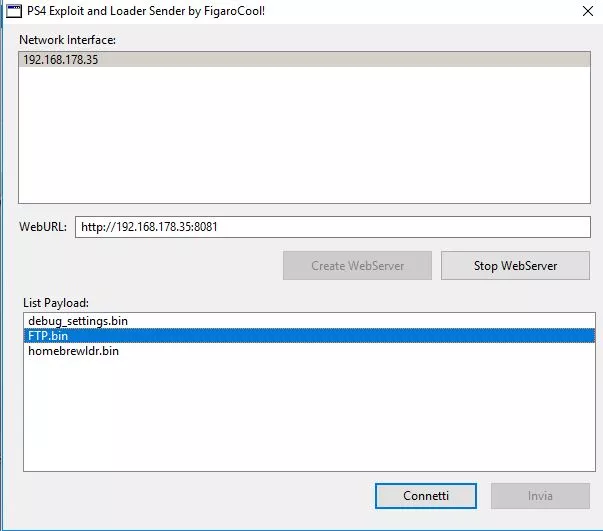Select network interface 192.168.178.35
Viewport: 603px width, 531px height.
tap(62, 60)
